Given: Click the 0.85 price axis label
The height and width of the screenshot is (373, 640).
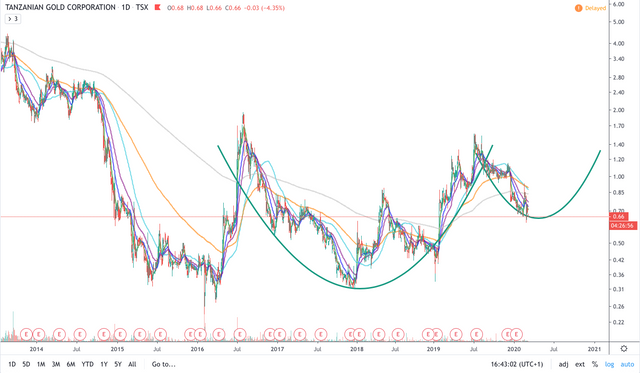Looking at the screenshot, I should click(x=618, y=193).
